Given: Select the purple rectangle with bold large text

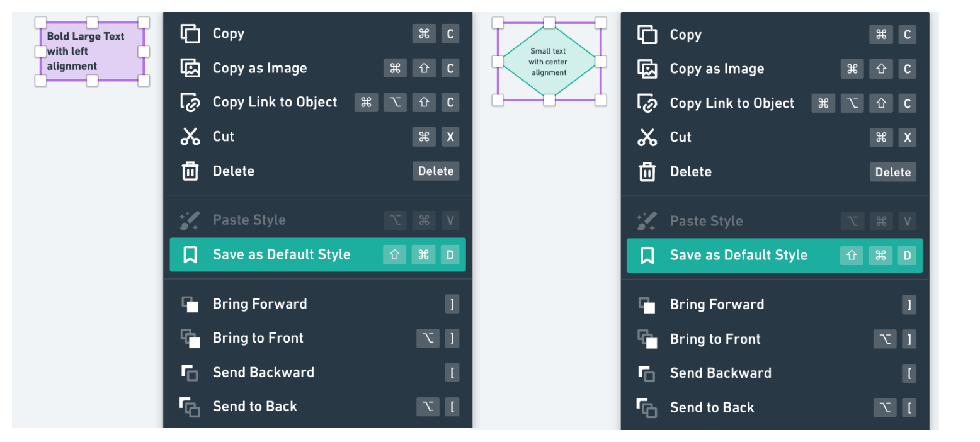Looking at the screenshot, I should [92, 51].
